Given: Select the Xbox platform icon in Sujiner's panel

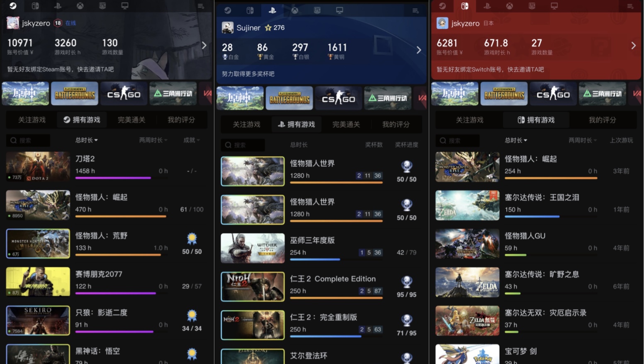Looking at the screenshot, I should coord(294,10).
